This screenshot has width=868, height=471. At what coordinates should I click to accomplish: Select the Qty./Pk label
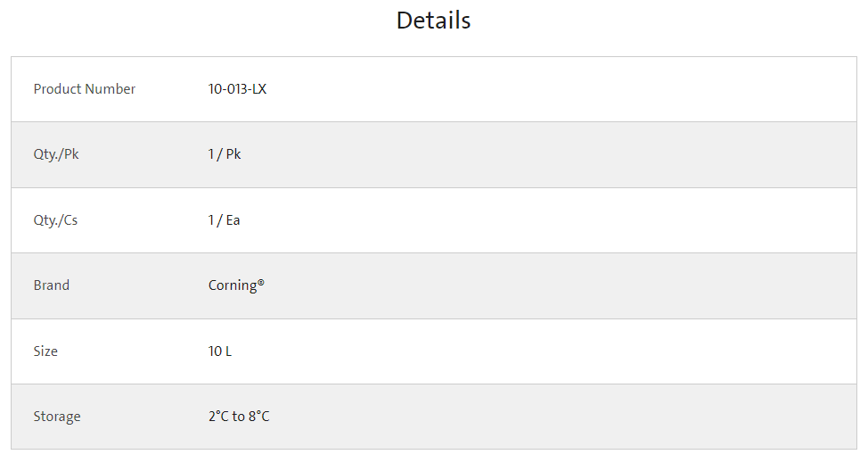click(56, 154)
